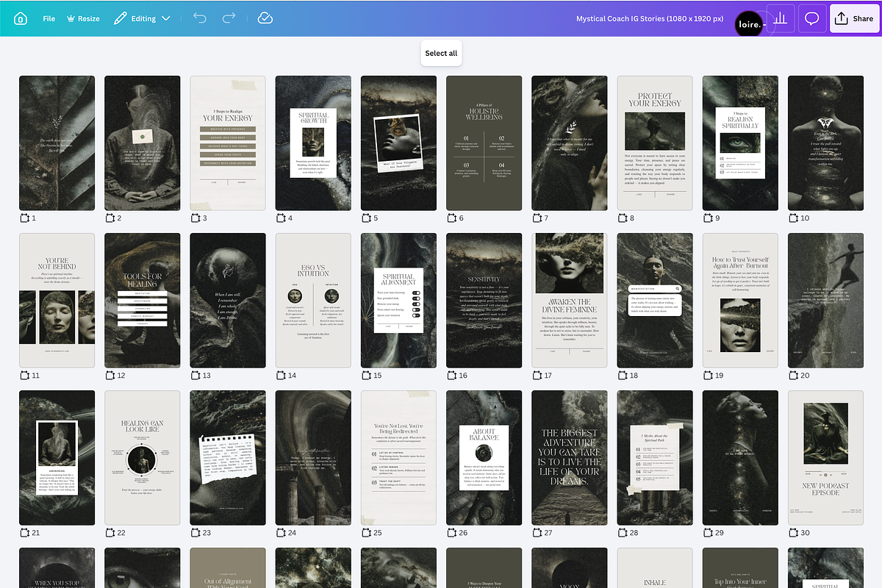This screenshot has width=882, height=588.
Task: Undo the last action
Action: coord(200,18)
